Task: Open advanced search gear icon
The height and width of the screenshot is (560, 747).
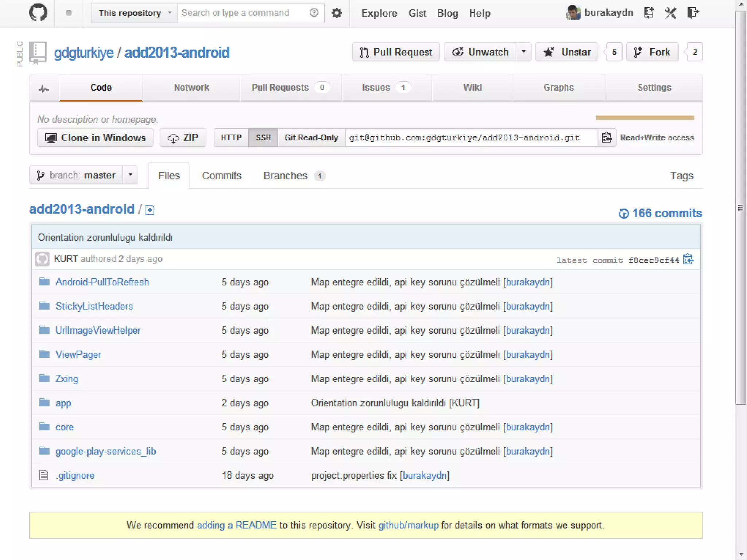Action: pyautogui.click(x=336, y=13)
